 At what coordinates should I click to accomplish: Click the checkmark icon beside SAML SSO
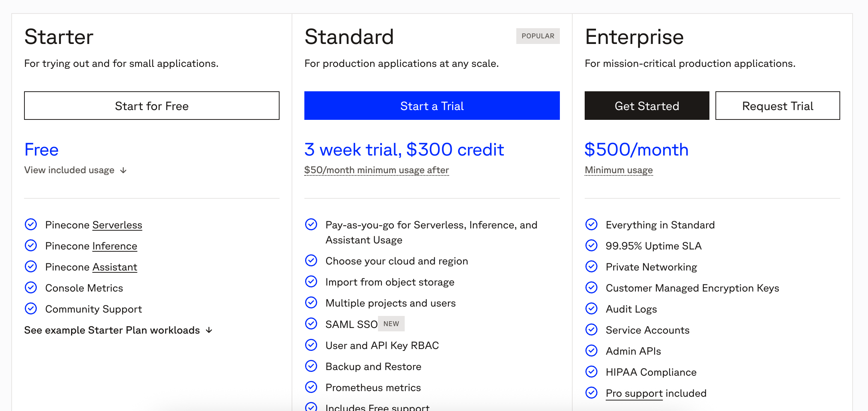311,323
